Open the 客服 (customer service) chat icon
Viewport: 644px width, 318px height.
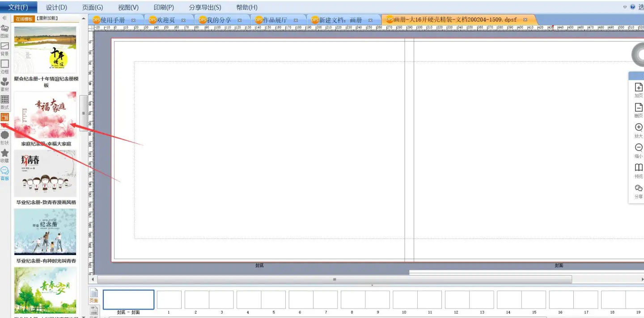click(4, 173)
